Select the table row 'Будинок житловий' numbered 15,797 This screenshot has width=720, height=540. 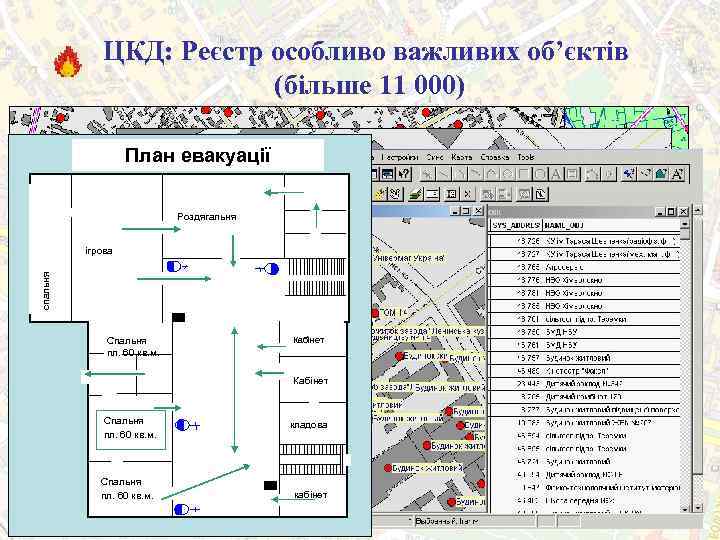[584, 358]
